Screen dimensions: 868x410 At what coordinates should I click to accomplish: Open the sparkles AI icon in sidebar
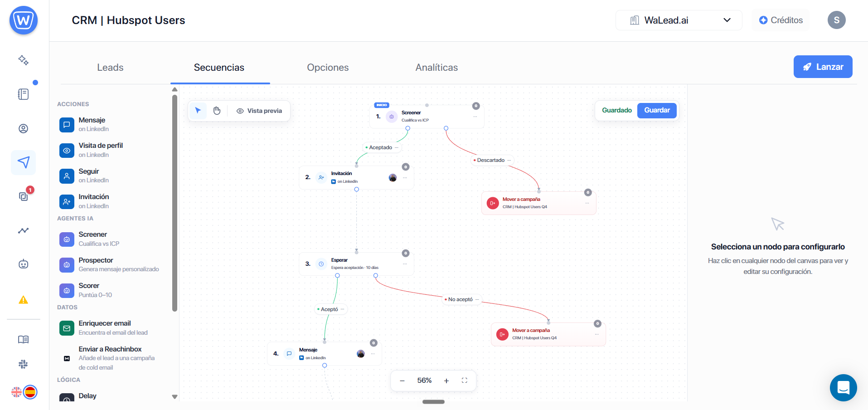[24, 60]
